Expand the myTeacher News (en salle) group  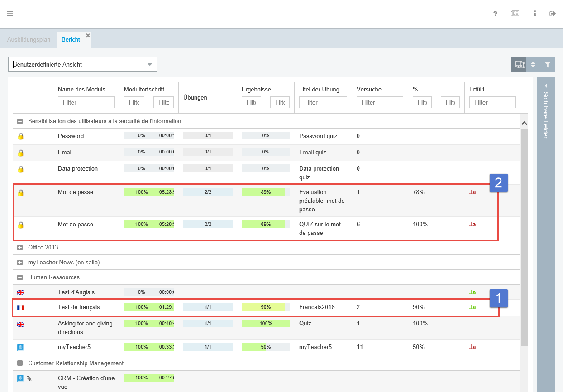coord(20,263)
